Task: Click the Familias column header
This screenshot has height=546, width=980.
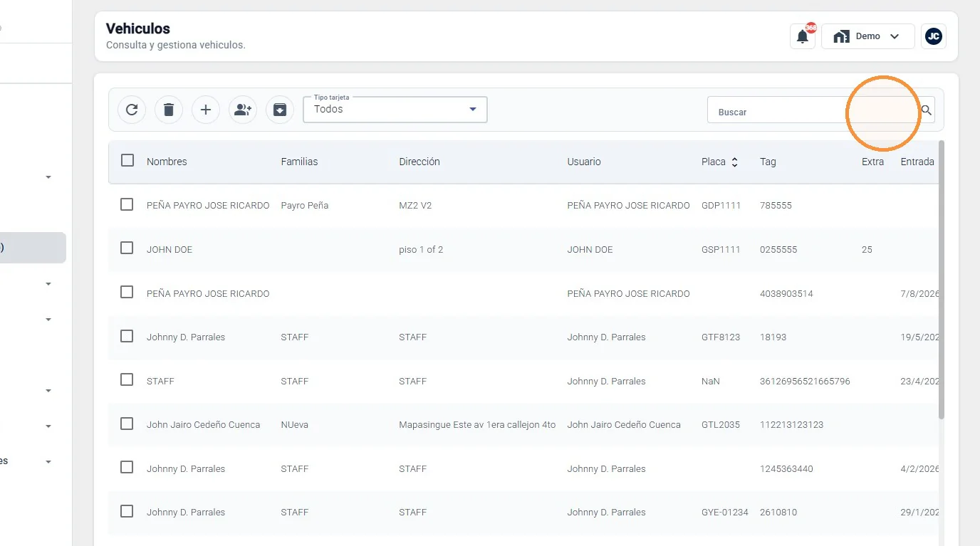Action: tap(299, 162)
